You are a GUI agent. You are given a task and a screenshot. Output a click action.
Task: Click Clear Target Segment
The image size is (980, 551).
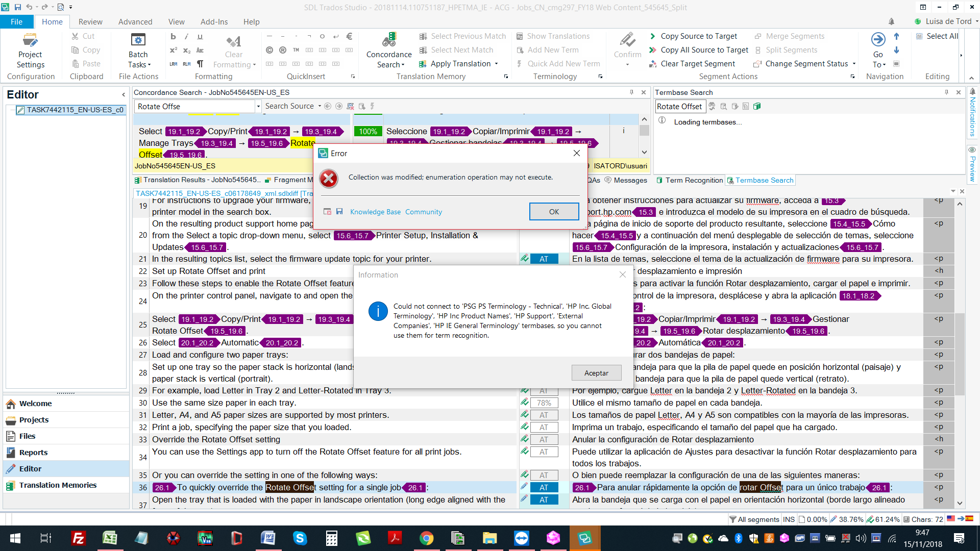click(x=697, y=64)
